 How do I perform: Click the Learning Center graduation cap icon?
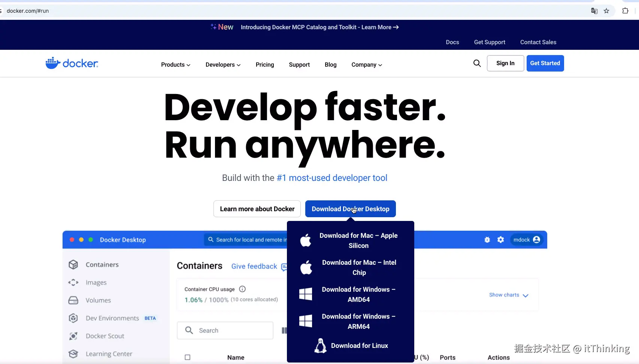(73, 354)
